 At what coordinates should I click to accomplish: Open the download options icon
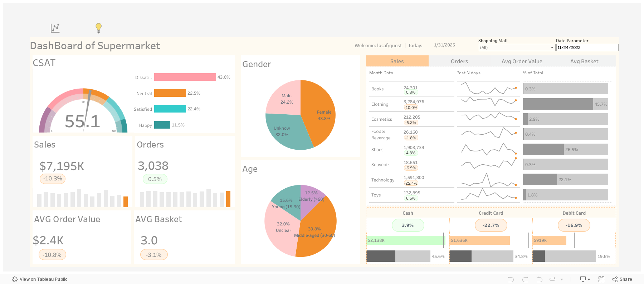583,279
